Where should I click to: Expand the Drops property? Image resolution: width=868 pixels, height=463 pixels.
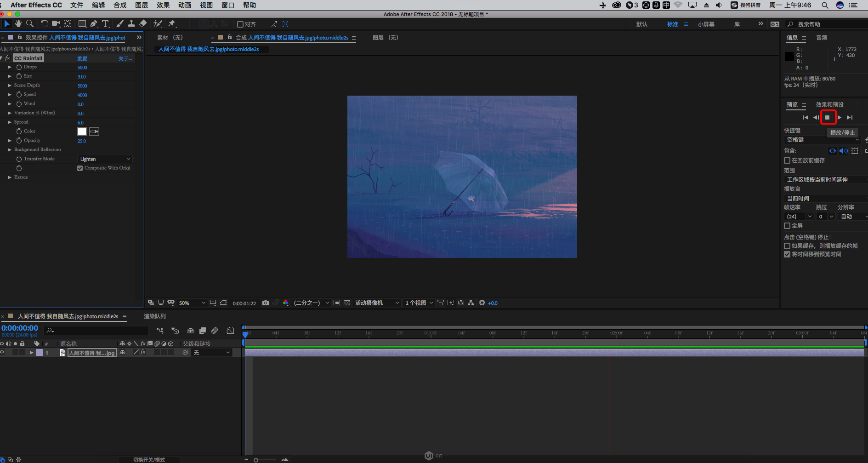10,67
